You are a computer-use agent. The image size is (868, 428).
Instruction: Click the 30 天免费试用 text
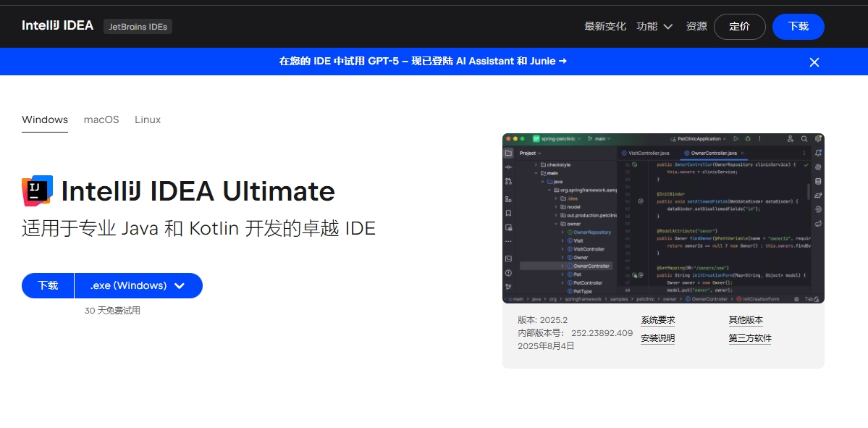coord(112,311)
